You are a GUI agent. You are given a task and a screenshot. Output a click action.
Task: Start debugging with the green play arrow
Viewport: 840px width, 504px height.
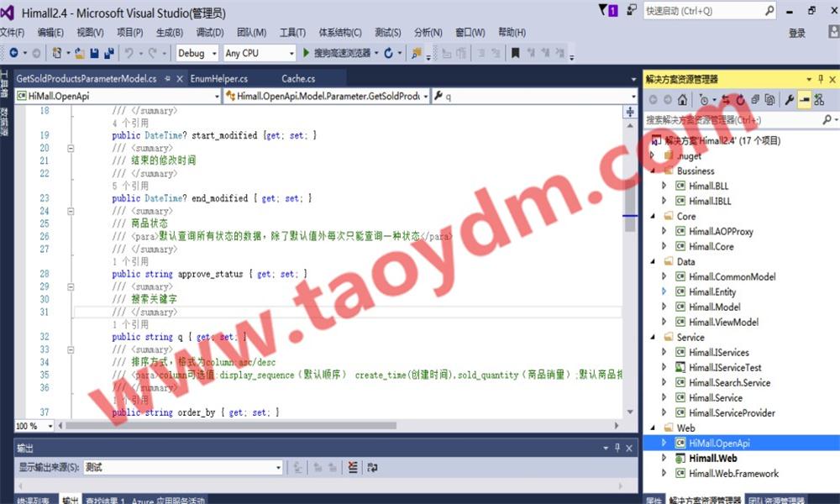(306, 52)
